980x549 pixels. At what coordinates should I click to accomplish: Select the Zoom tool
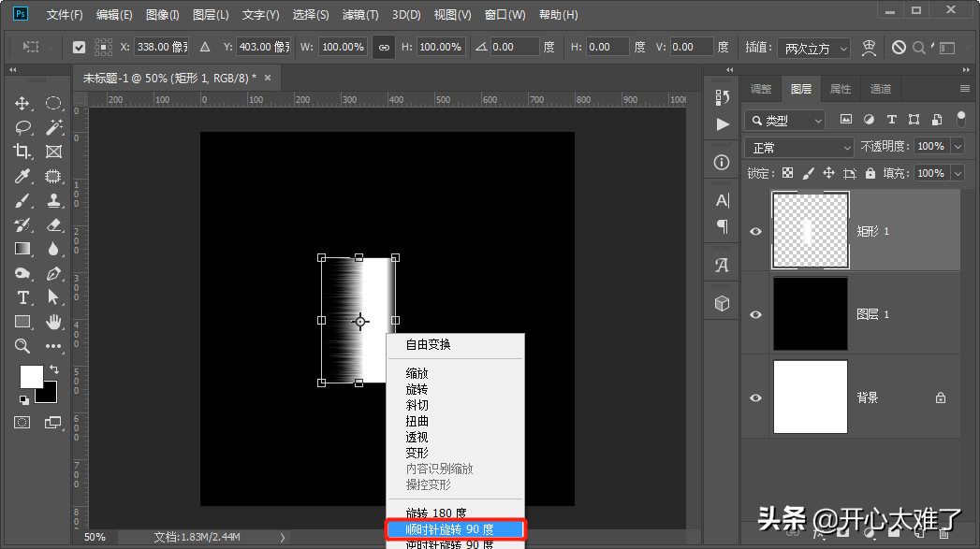(x=22, y=346)
